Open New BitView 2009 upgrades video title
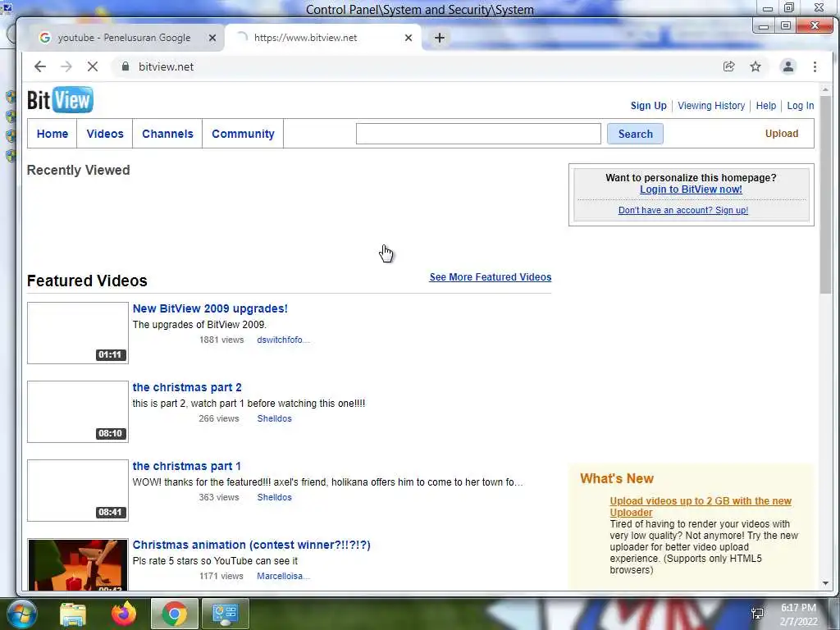 [x=210, y=308]
